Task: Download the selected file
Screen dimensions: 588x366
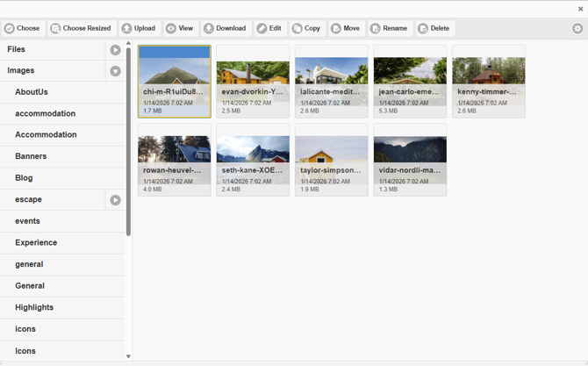Action: tap(226, 28)
